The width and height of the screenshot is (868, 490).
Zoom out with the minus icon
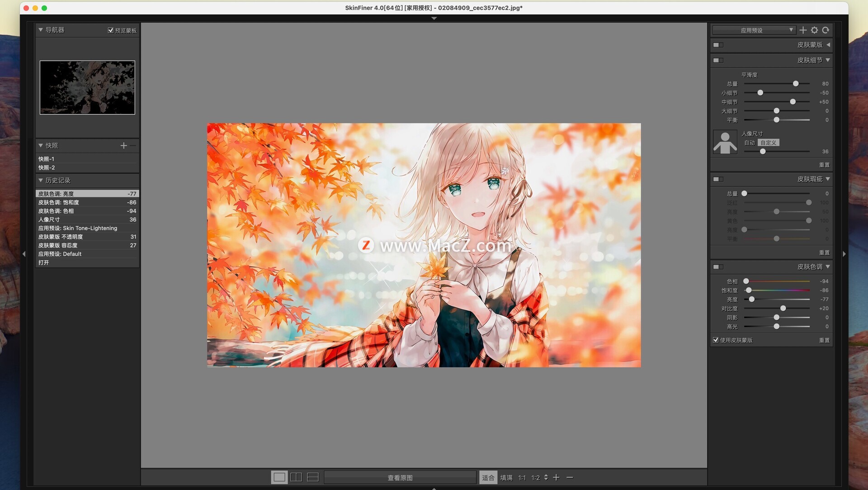[x=570, y=477]
